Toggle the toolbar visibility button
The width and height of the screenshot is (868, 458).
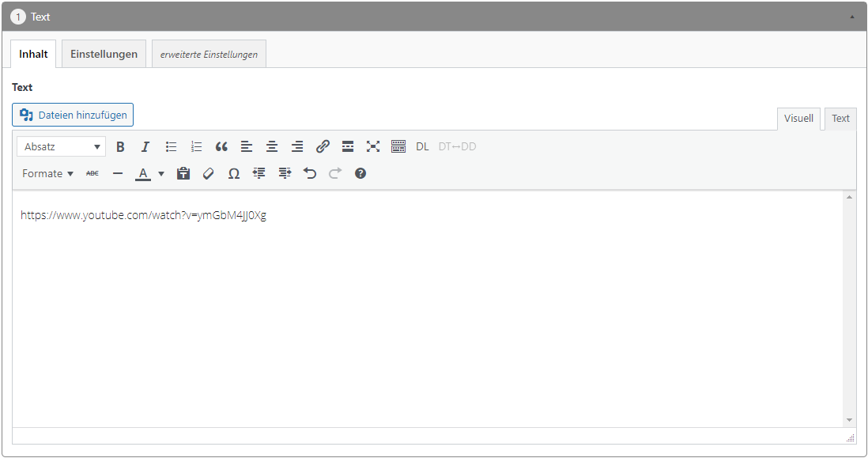tap(398, 146)
